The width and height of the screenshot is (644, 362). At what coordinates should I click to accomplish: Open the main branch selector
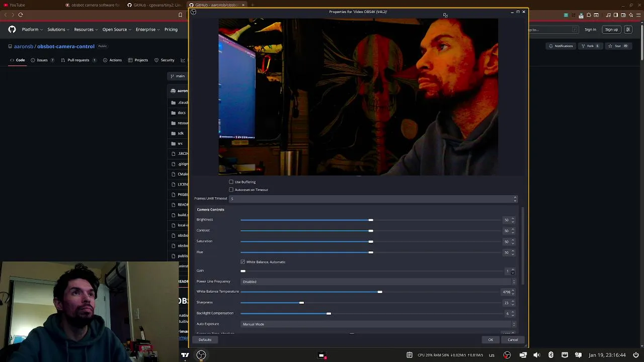tap(178, 76)
